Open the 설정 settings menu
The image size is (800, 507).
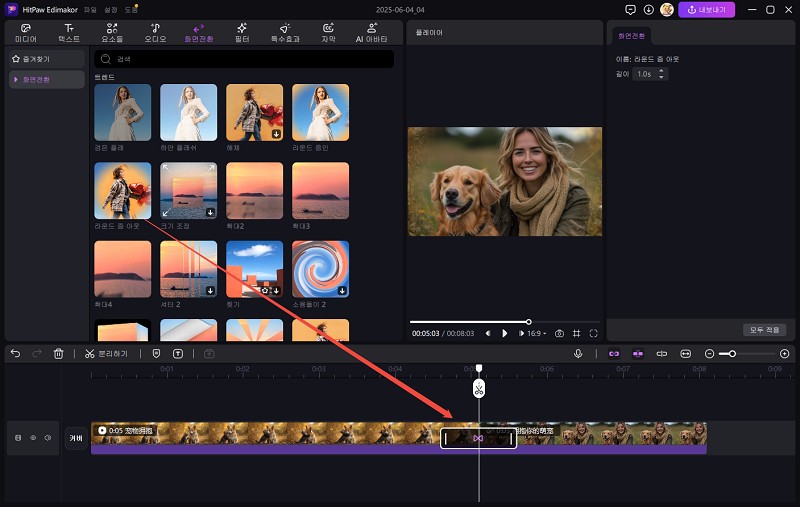pos(111,10)
